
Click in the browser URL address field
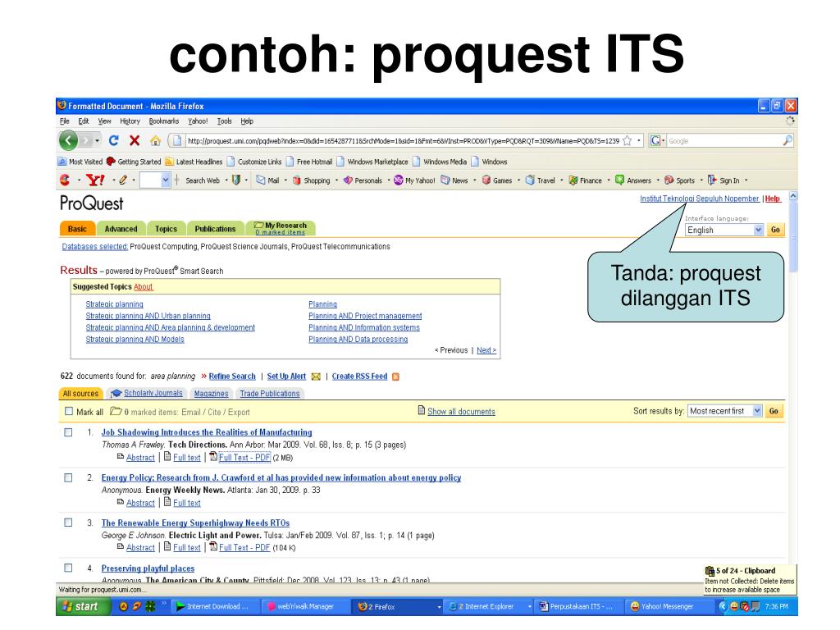click(403, 141)
